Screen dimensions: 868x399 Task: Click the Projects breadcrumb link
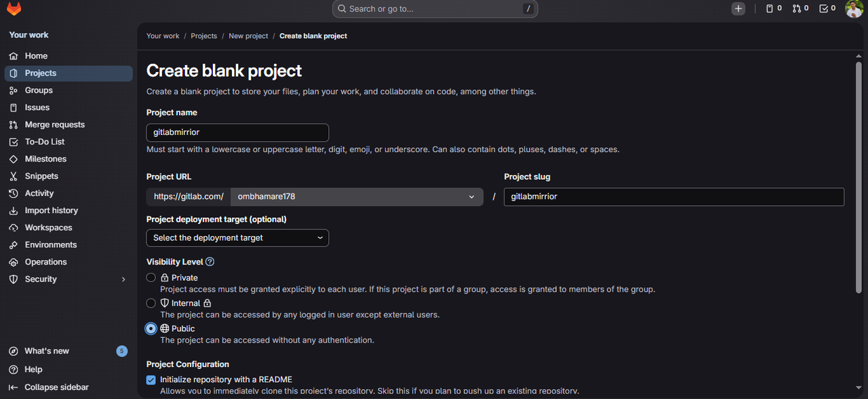pyautogui.click(x=203, y=36)
